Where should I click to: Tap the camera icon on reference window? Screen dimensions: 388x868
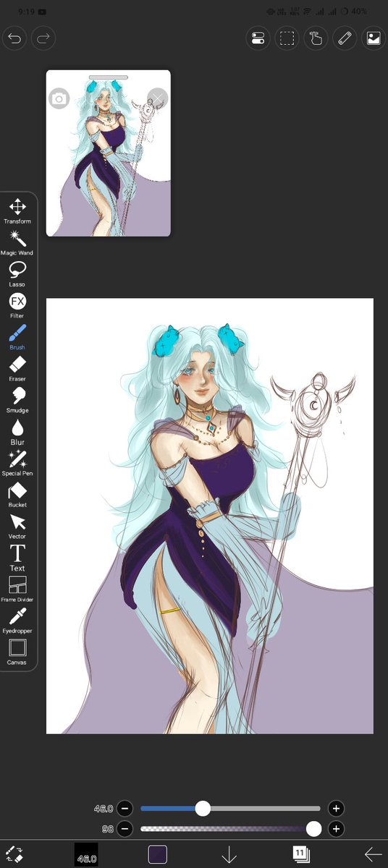pyautogui.click(x=59, y=98)
